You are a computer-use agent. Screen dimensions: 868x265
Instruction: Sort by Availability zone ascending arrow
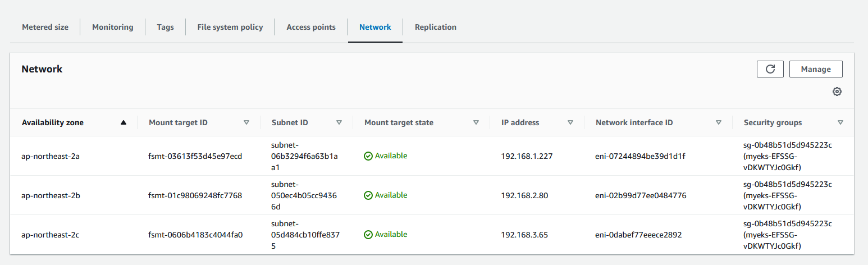[x=124, y=122]
